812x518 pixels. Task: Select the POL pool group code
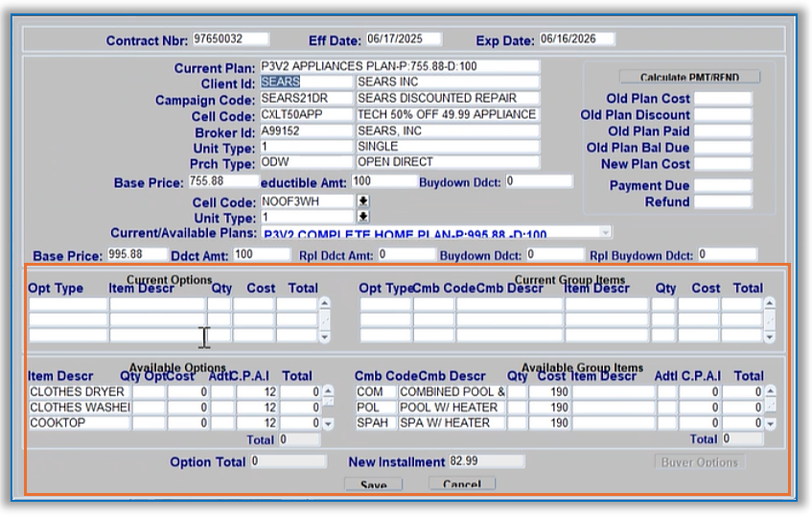coord(376,408)
